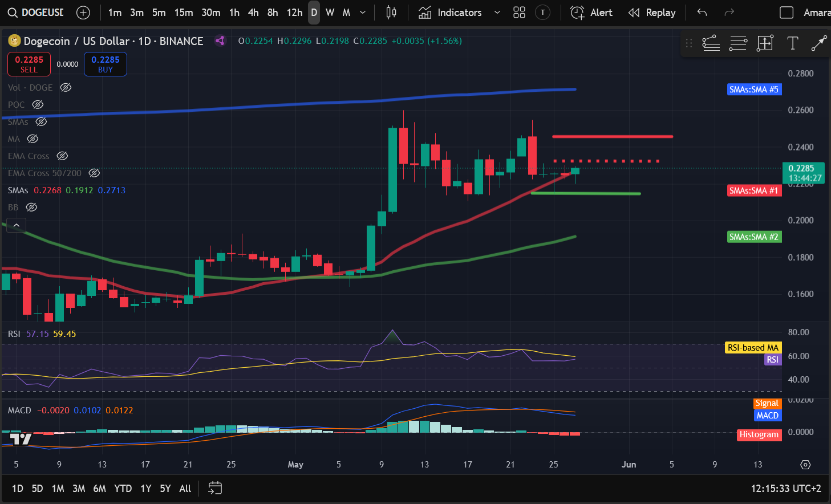
Task: Switch to the 4h timeframe
Action: [253, 13]
